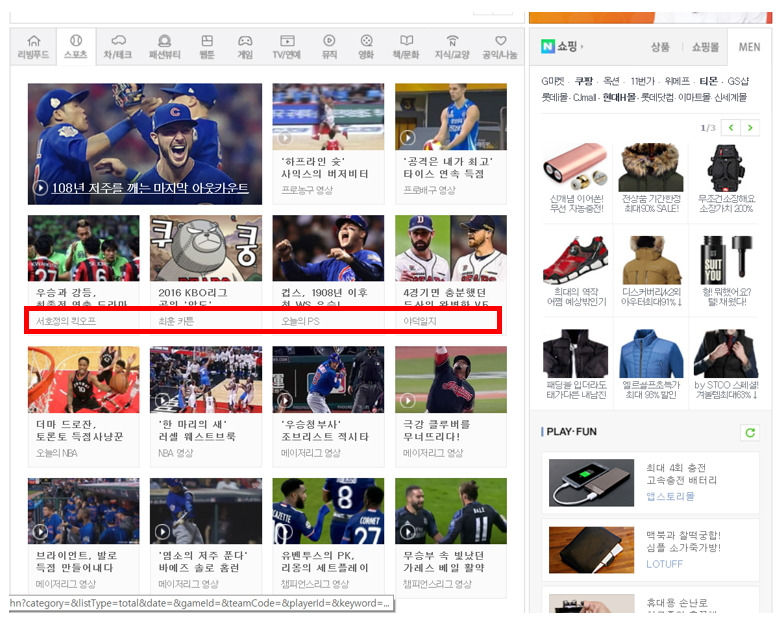Open the 쿠팡 store link
Image resolution: width=780 pixels, height=630 pixels.
[x=584, y=81]
